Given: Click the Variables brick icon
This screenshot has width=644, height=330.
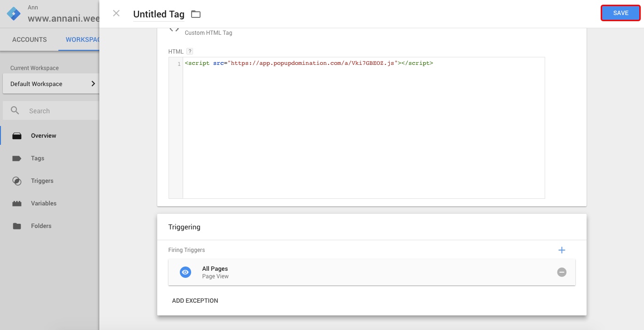Looking at the screenshot, I should point(17,204).
